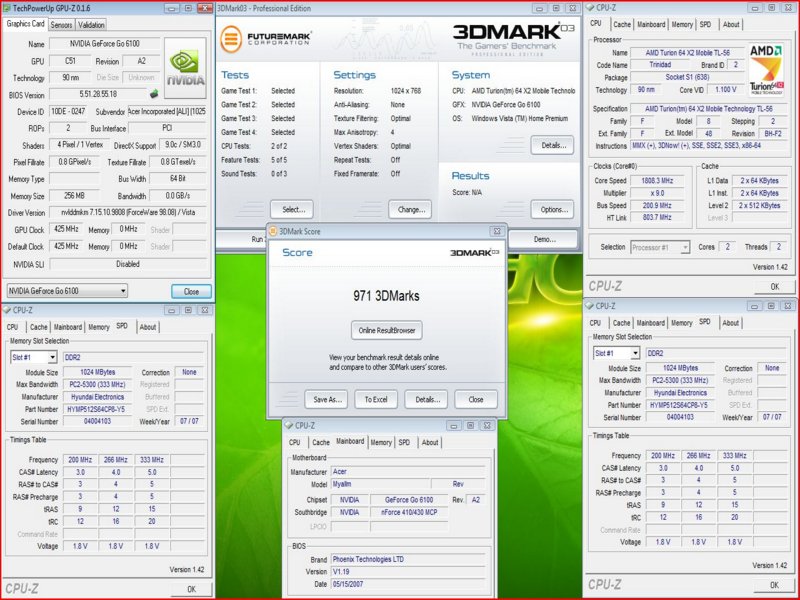Viewport: 800px width, 600px height.
Task: Click the 971 3DMarks score text
Action: pyautogui.click(x=386, y=295)
